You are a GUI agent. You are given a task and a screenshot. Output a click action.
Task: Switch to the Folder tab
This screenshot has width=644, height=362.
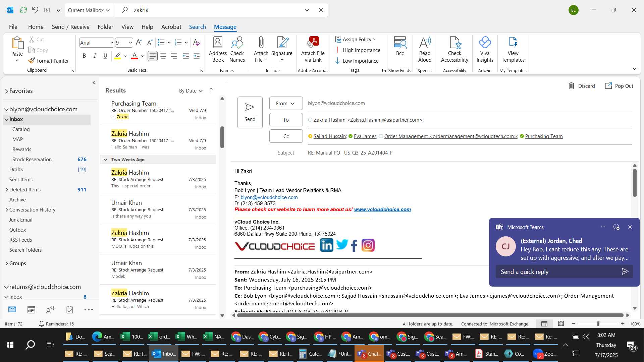(105, 27)
